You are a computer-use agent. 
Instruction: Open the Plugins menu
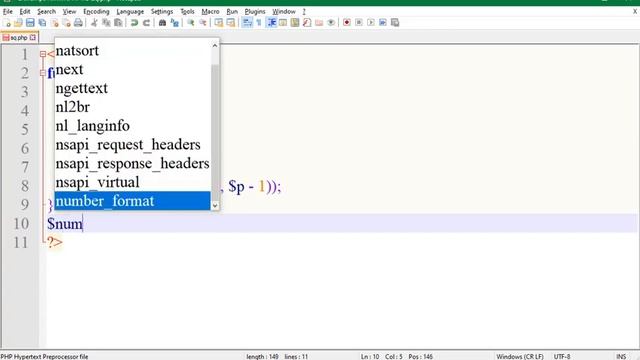coord(255,11)
